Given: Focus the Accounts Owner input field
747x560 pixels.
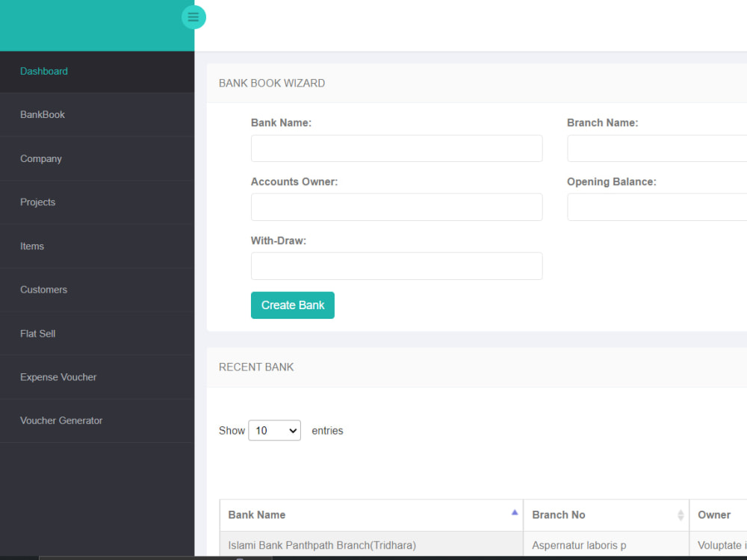Looking at the screenshot, I should coord(397,207).
